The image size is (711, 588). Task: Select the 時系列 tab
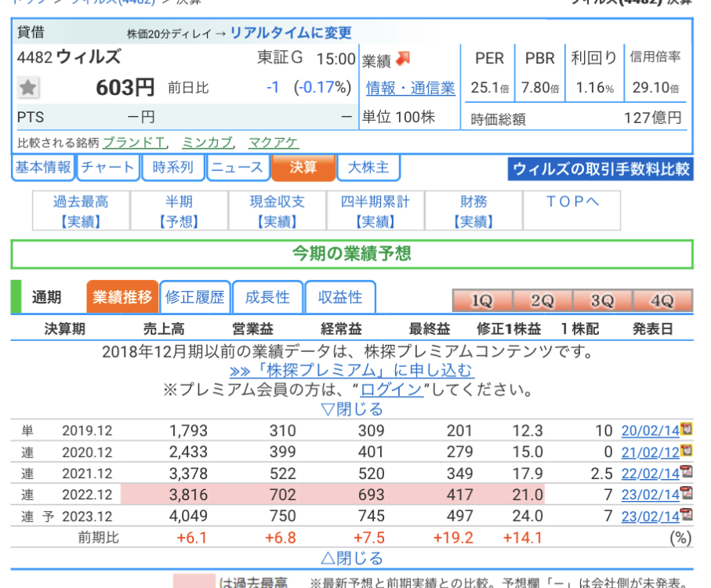173,167
